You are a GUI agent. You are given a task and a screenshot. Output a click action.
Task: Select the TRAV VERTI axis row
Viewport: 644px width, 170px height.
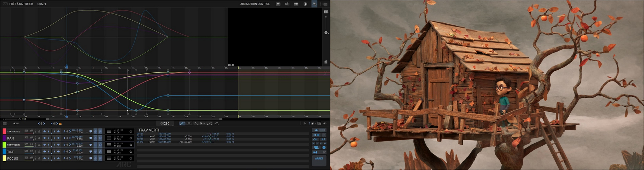(x=14, y=145)
